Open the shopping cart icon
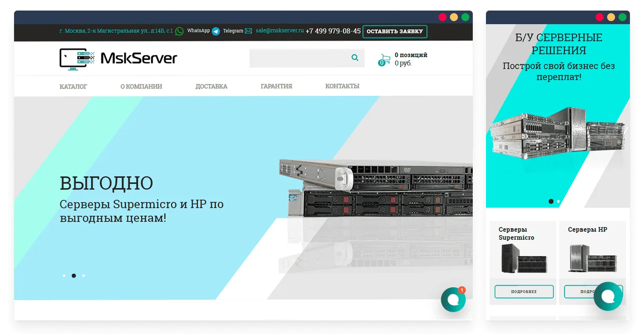 pyautogui.click(x=384, y=60)
